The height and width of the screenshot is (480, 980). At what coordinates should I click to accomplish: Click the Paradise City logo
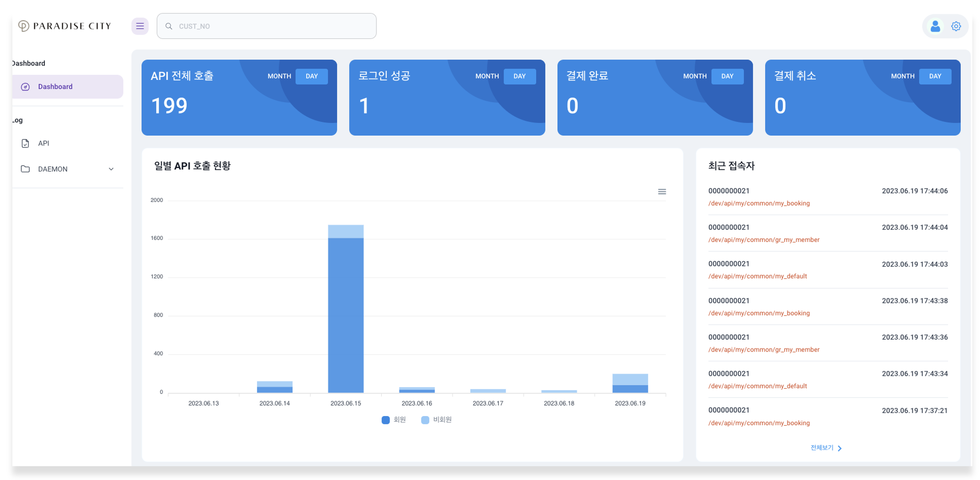(x=65, y=26)
